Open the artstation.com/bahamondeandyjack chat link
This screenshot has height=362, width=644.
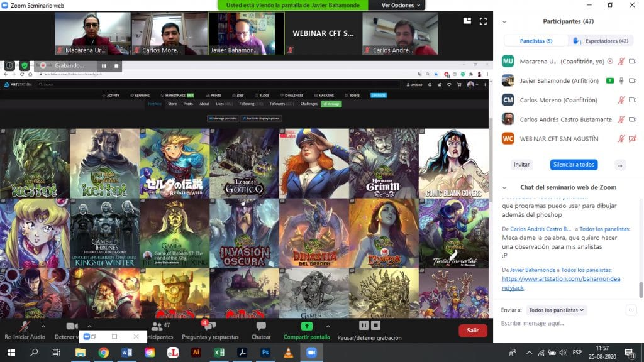[560, 283]
